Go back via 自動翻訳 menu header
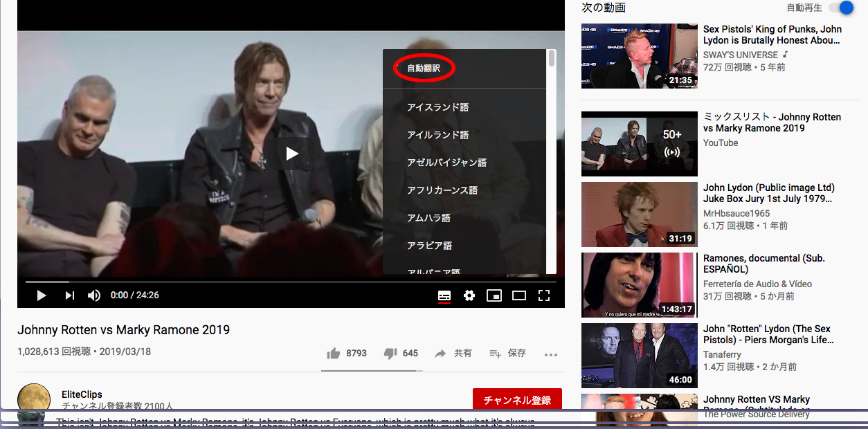 [424, 69]
